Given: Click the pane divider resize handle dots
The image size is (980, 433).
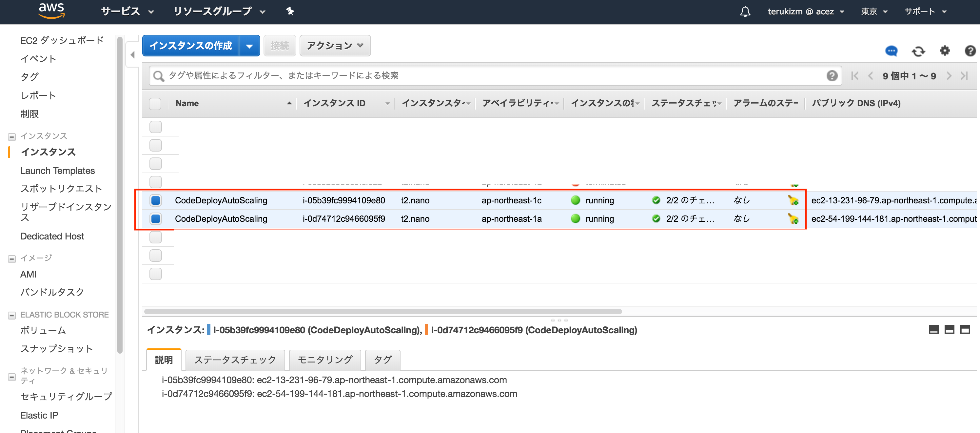Looking at the screenshot, I should (x=559, y=320).
